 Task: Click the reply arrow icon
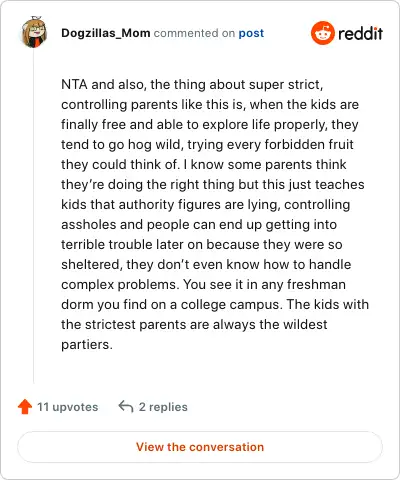click(x=126, y=407)
